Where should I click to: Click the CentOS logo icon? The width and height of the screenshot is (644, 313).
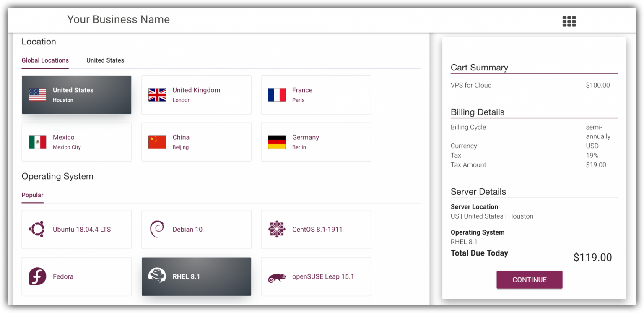click(x=277, y=229)
